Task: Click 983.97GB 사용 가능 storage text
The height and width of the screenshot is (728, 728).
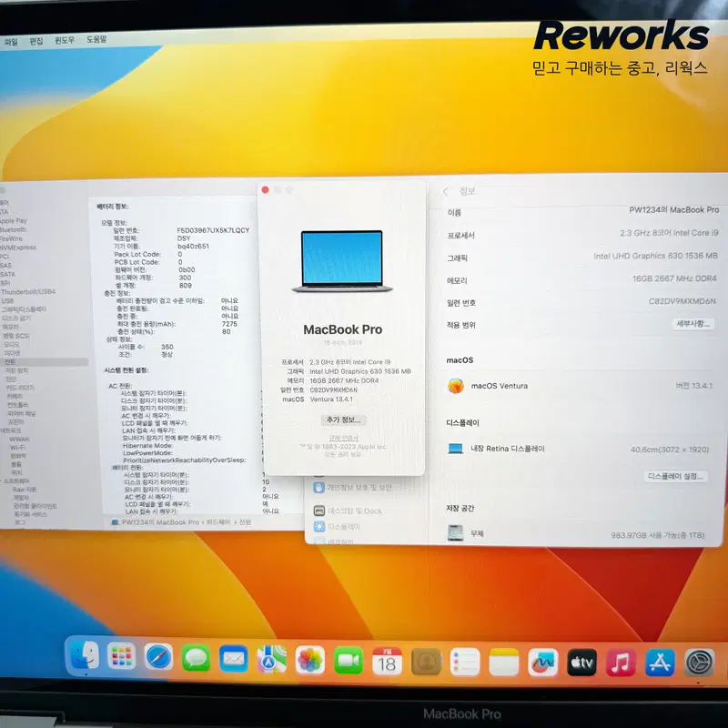Action: (657, 535)
